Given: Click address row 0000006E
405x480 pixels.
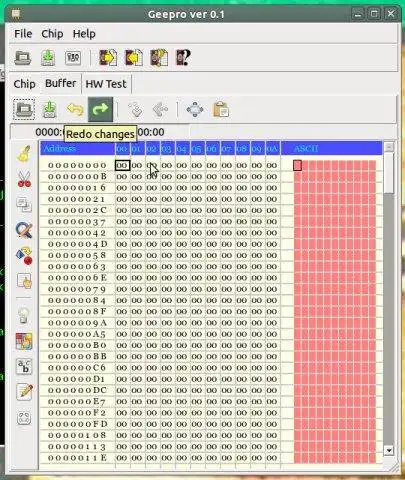Looking at the screenshot, I should pyautogui.click(x=77, y=278).
